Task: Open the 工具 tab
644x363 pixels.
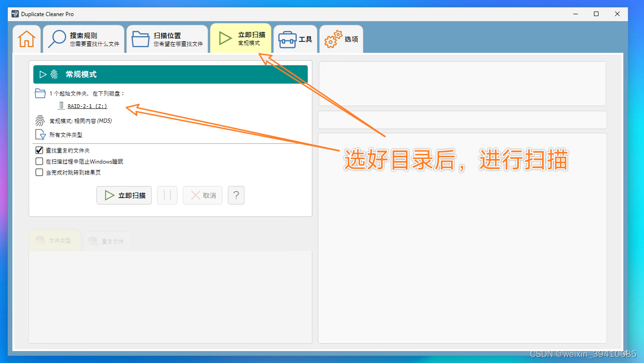Action: (x=295, y=39)
